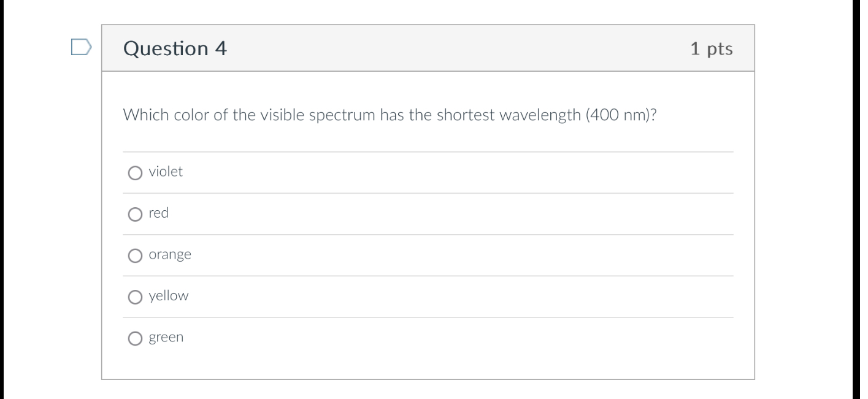
Task: Pick the orange radio button
Action: (134, 256)
